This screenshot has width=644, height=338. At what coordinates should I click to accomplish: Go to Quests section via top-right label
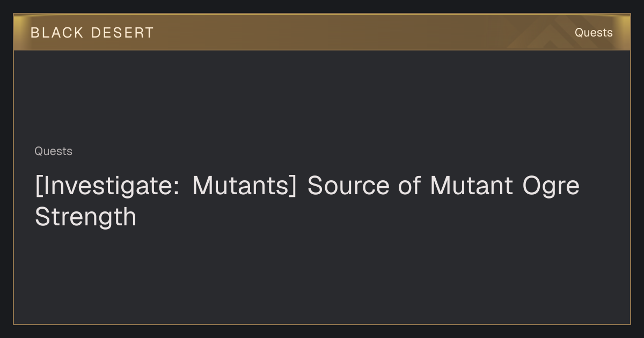tap(594, 33)
